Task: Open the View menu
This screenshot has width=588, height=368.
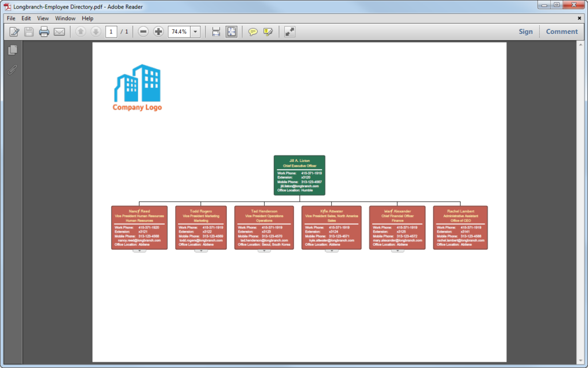Action: tap(42, 18)
